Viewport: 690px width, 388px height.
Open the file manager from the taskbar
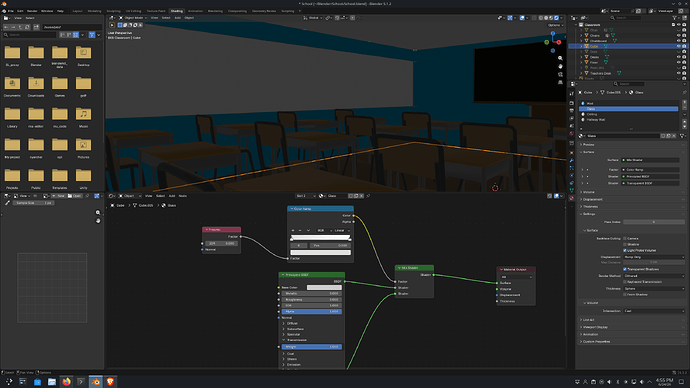tap(51, 382)
